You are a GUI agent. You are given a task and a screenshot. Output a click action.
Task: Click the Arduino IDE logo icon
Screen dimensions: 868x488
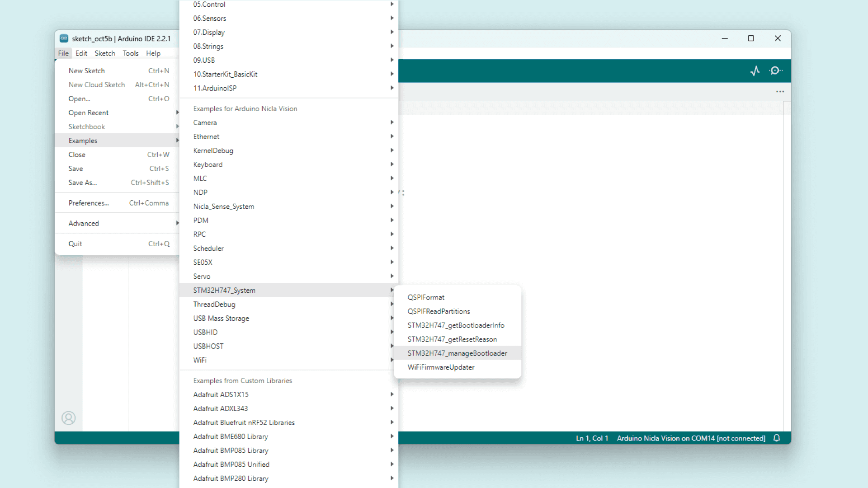tap(64, 38)
